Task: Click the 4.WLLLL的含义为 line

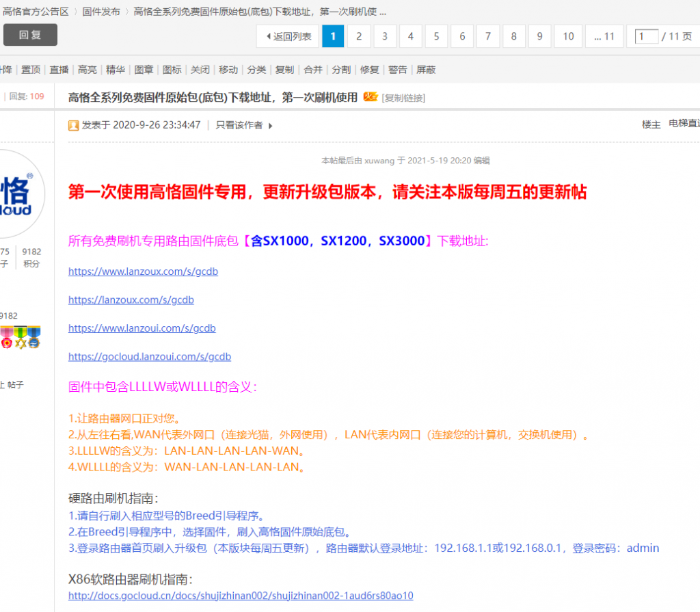Action: point(187,467)
